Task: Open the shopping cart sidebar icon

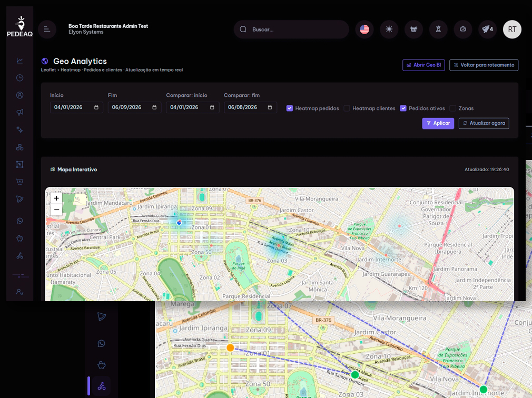Action: tap(19, 182)
